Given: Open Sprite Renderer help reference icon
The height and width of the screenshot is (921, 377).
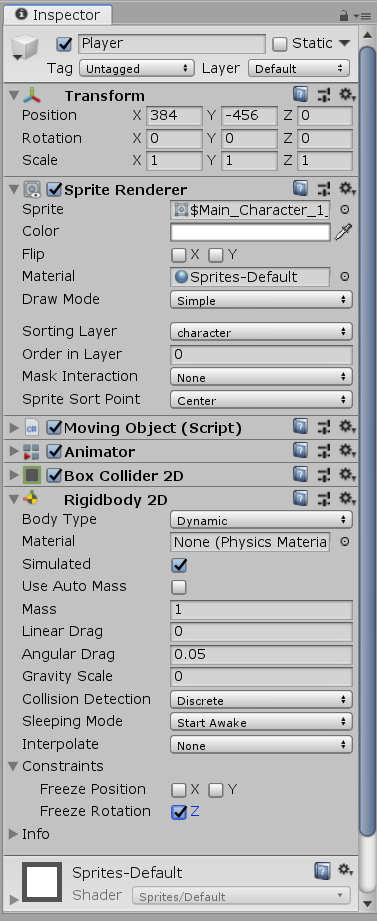Looking at the screenshot, I should 300,189.
